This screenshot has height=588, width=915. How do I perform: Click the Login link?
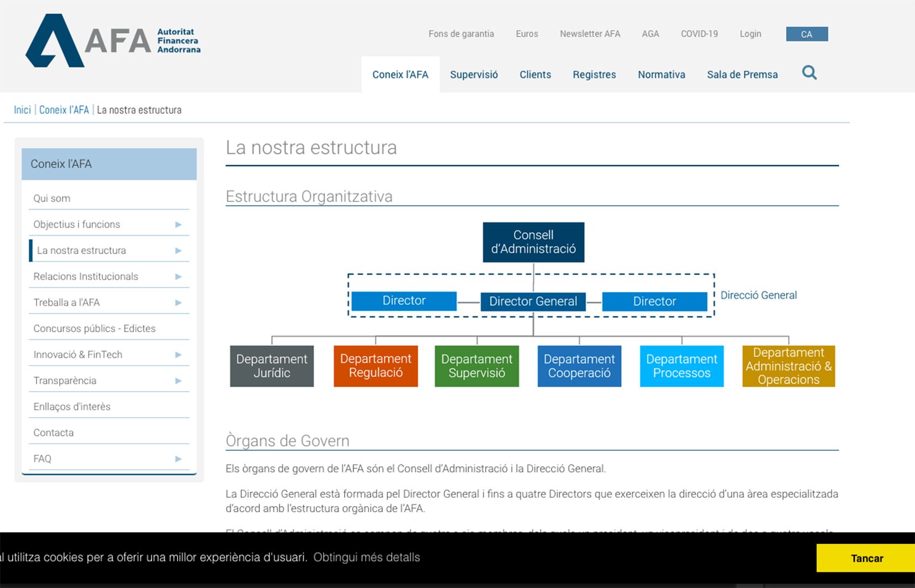(750, 34)
